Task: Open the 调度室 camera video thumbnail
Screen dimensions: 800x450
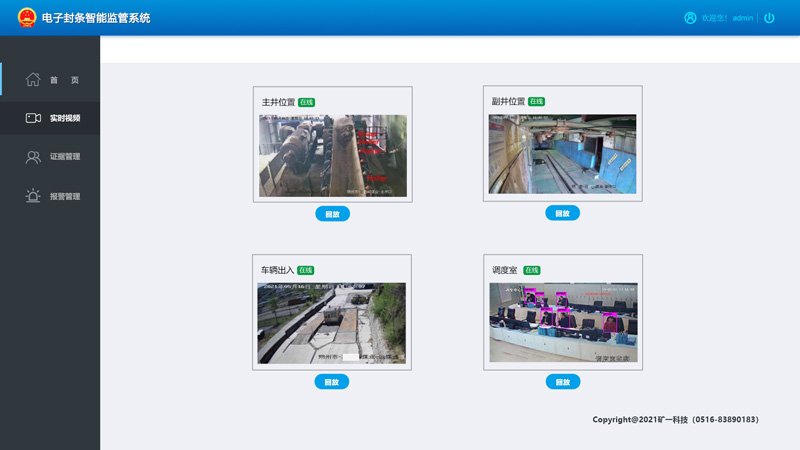Action: [x=563, y=322]
